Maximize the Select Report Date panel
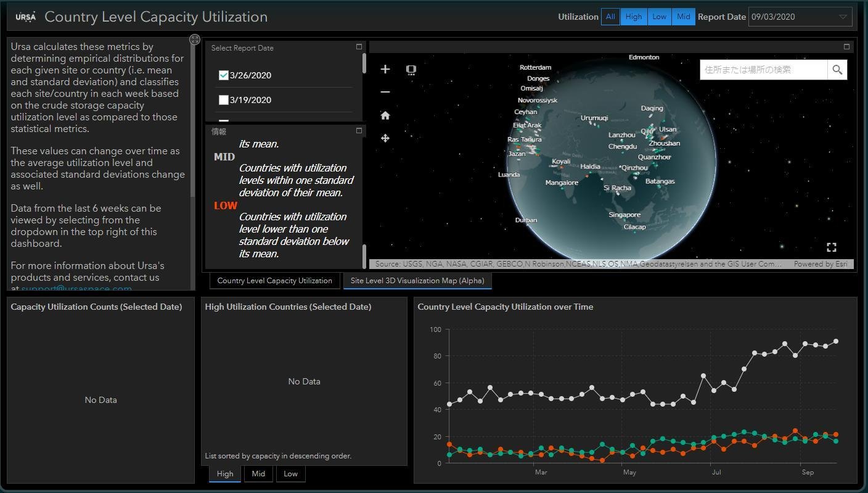 (359, 46)
